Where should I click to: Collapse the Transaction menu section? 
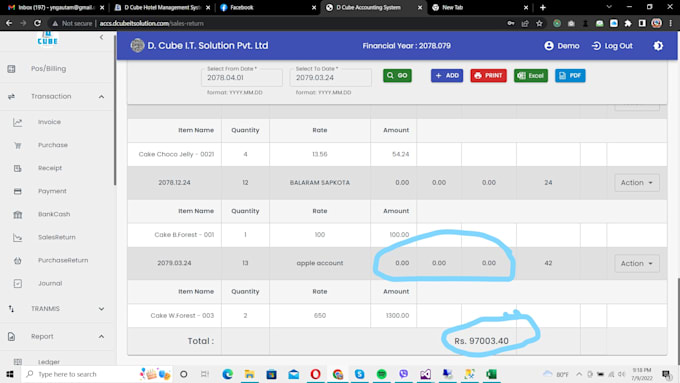point(101,96)
